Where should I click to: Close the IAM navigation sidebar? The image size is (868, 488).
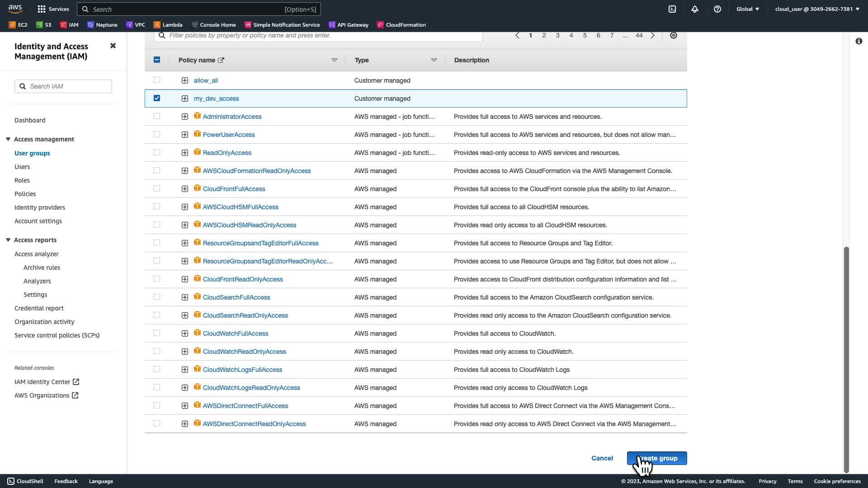(x=113, y=46)
